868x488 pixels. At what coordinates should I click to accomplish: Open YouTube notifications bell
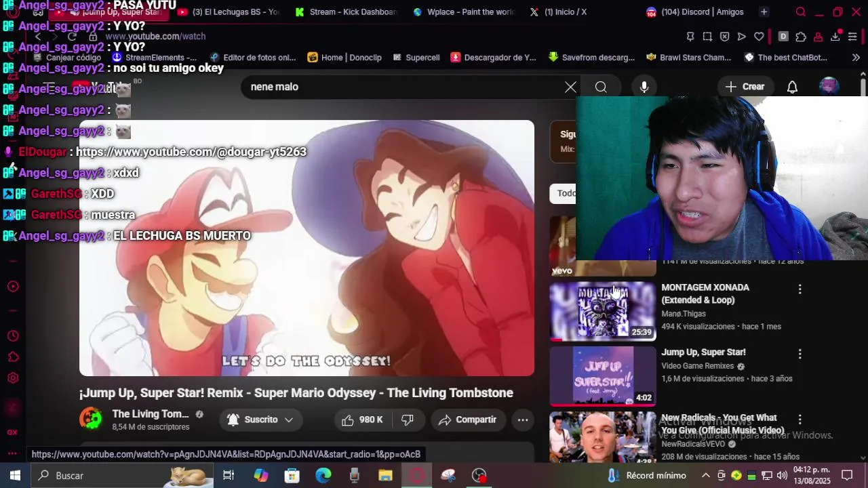coord(792,87)
